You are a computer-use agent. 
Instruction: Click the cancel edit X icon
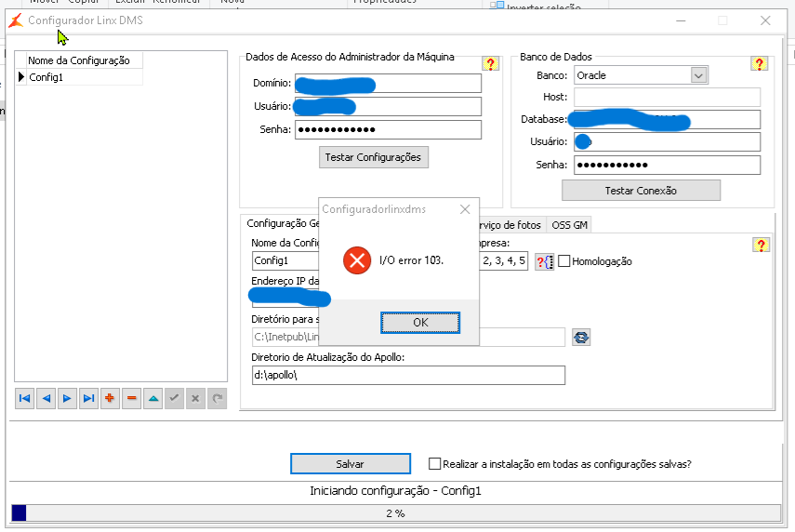(195, 399)
